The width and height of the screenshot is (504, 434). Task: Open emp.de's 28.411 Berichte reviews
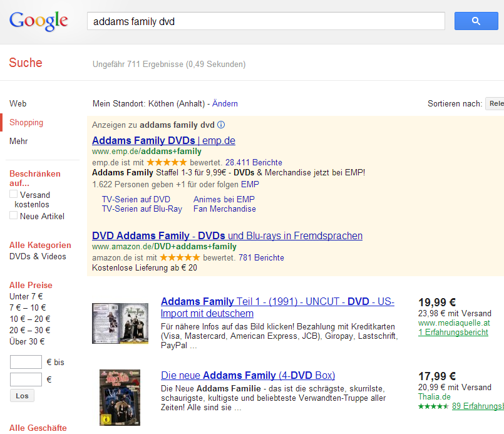coord(254,162)
